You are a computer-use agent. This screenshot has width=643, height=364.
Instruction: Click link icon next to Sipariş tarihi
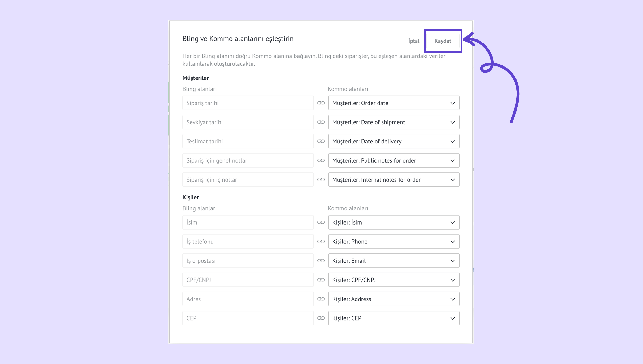click(x=321, y=103)
